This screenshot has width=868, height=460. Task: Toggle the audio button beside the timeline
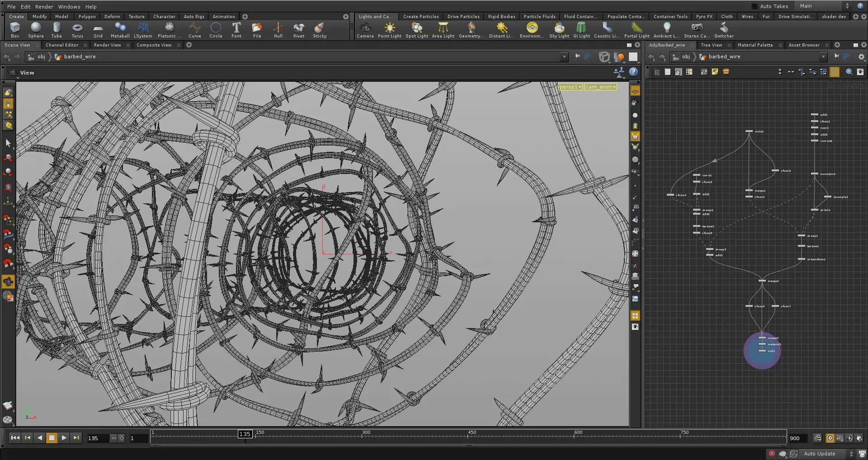tap(849, 438)
